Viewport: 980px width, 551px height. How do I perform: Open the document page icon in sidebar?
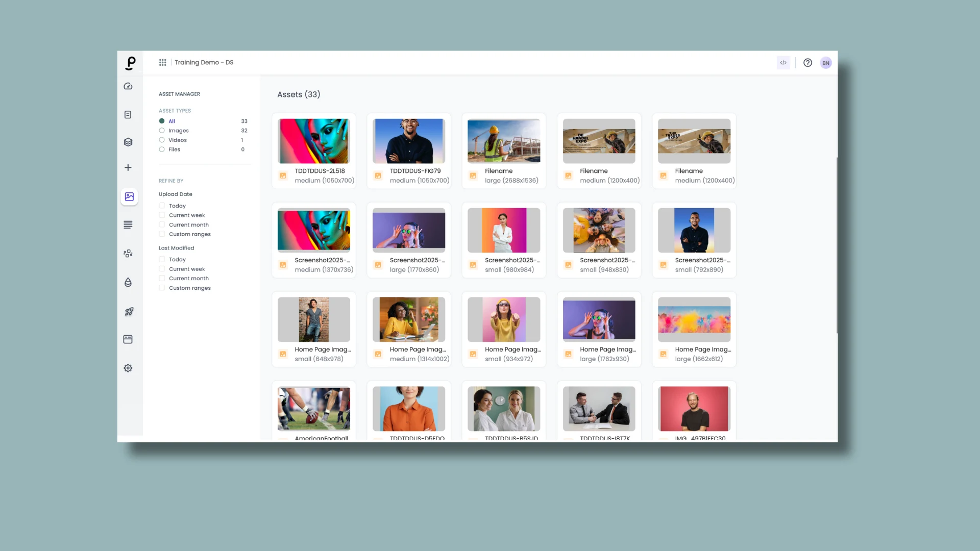[128, 115]
